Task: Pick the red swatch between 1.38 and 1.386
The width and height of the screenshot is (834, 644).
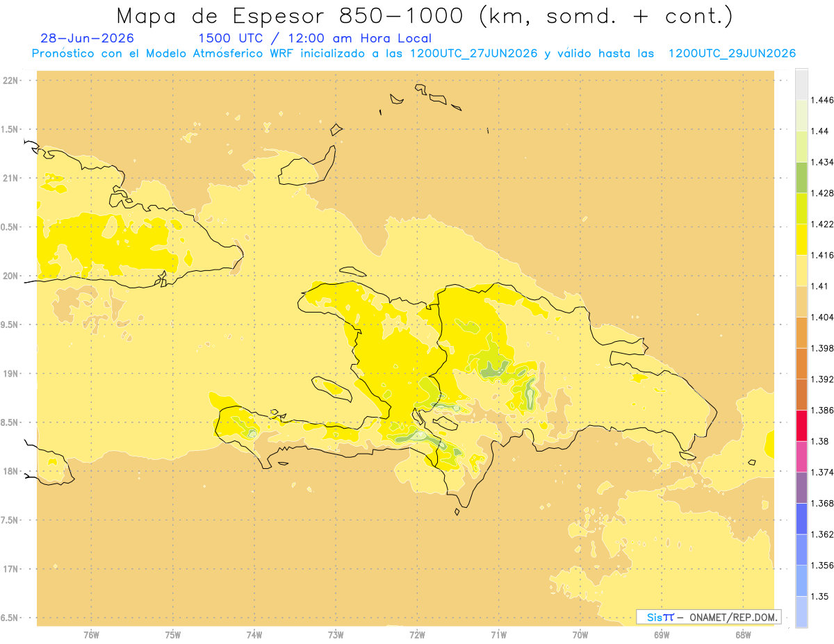Action: coord(801,426)
